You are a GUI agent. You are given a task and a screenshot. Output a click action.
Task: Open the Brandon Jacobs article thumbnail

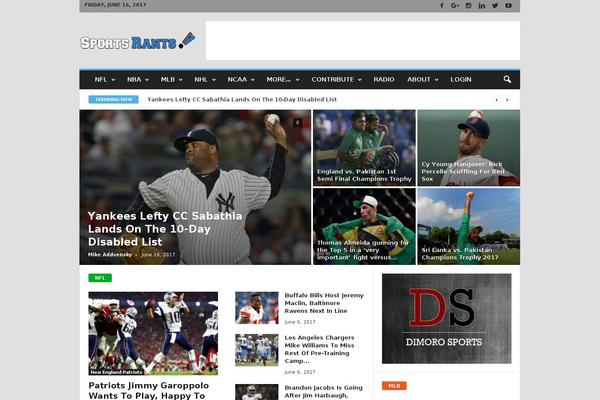pyautogui.click(x=257, y=392)
